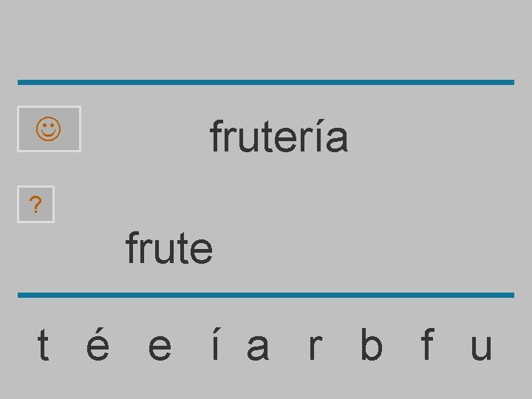
Task: Select the accented letter í
Action: [214, 346]
